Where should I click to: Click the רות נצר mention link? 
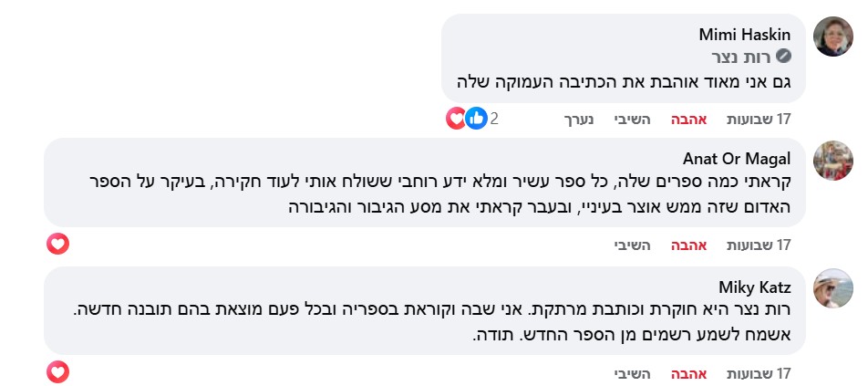[x=752, y=57]
